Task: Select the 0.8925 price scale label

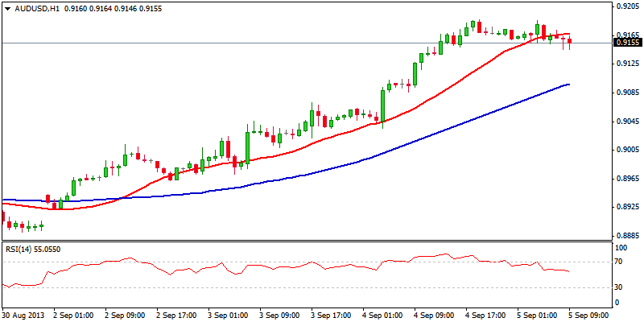Action: 626,207
